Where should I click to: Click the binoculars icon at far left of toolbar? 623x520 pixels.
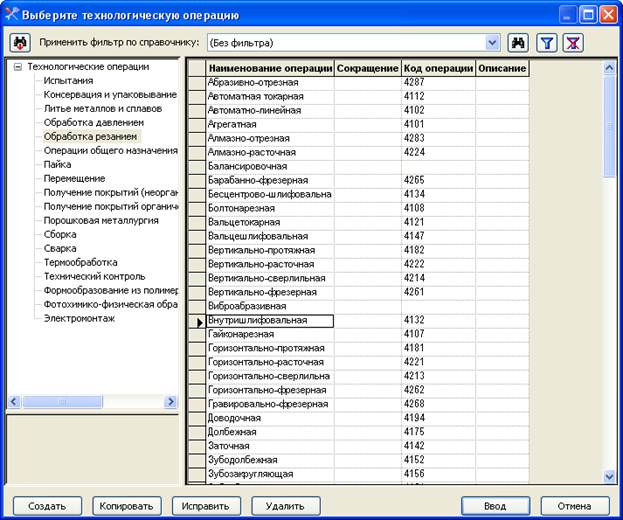click(x=20, y=43)
